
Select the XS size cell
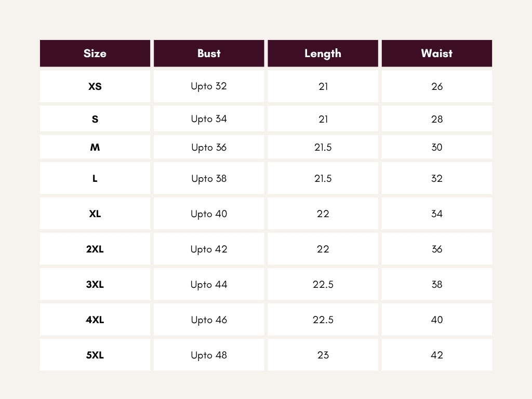pyautogui.click(x=95, y=86)
